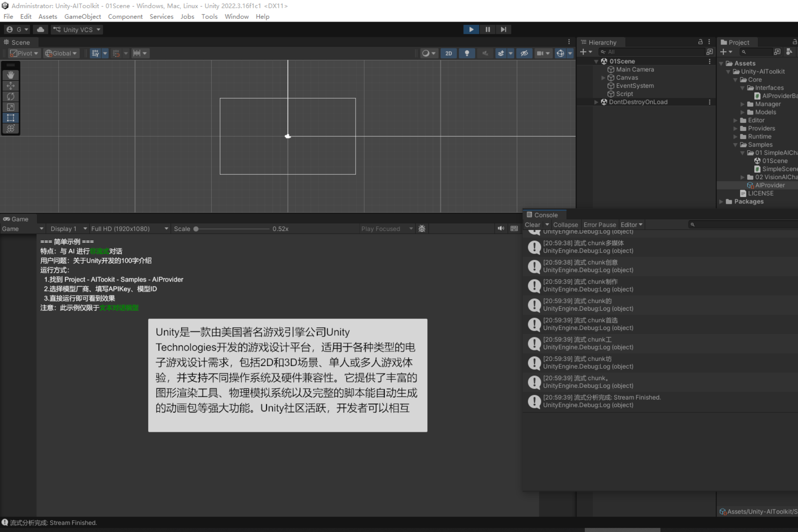
Task: Toggle Collapse in Console
Action: 566,225
